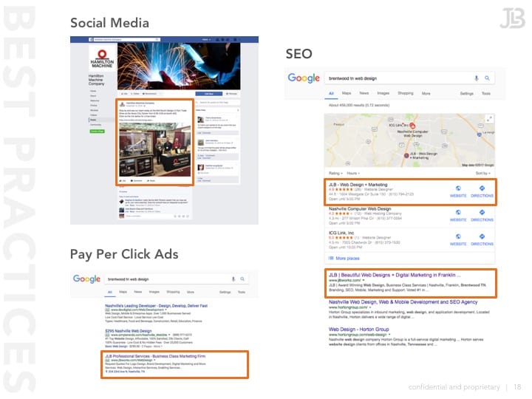Click the Facebook logo in the blue top bar
Viewport: 532px width, 399px height.
point(91,40)
